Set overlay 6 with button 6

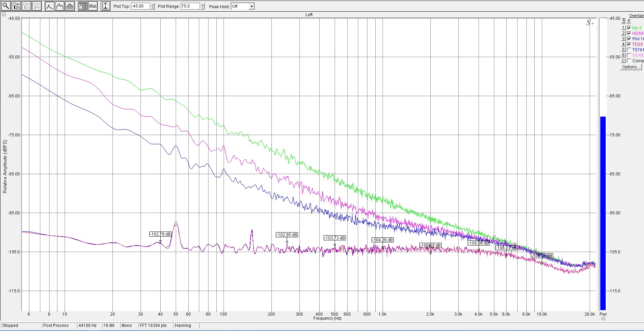click(623, 55)
